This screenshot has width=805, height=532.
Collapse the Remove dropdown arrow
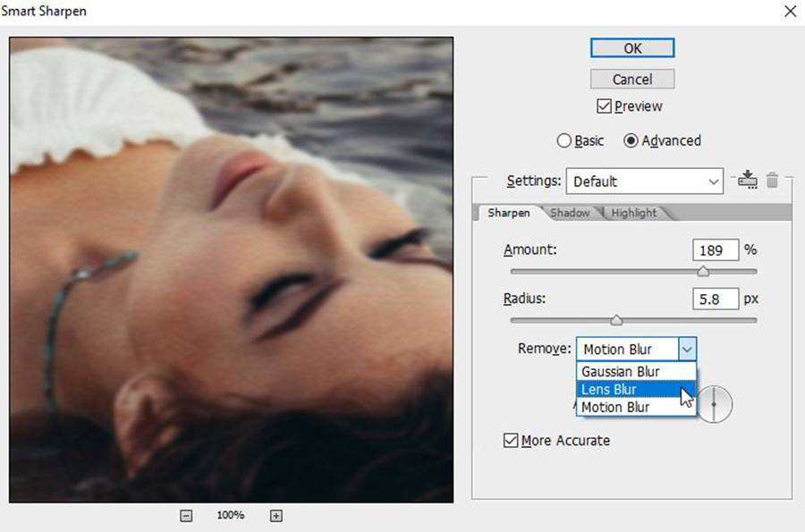687,350
